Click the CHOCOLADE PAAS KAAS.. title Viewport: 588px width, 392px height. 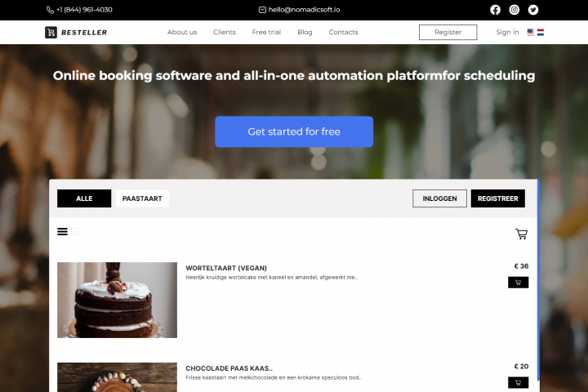pos(229,368)
